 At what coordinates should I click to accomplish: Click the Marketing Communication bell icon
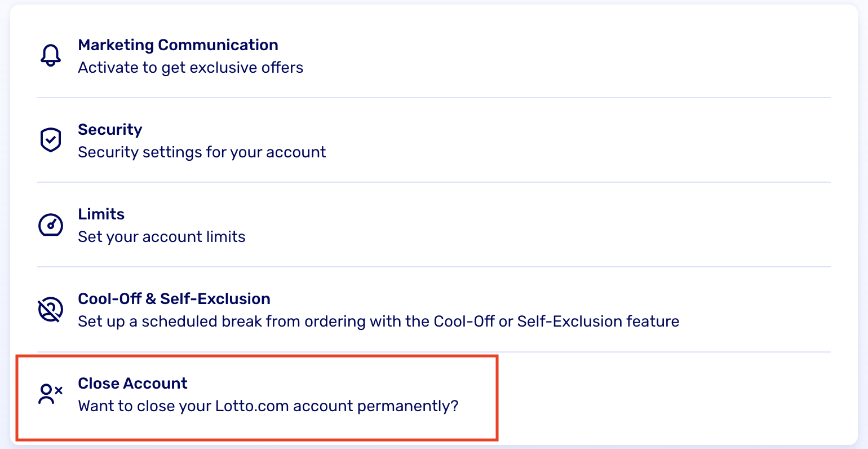(51, 55)
